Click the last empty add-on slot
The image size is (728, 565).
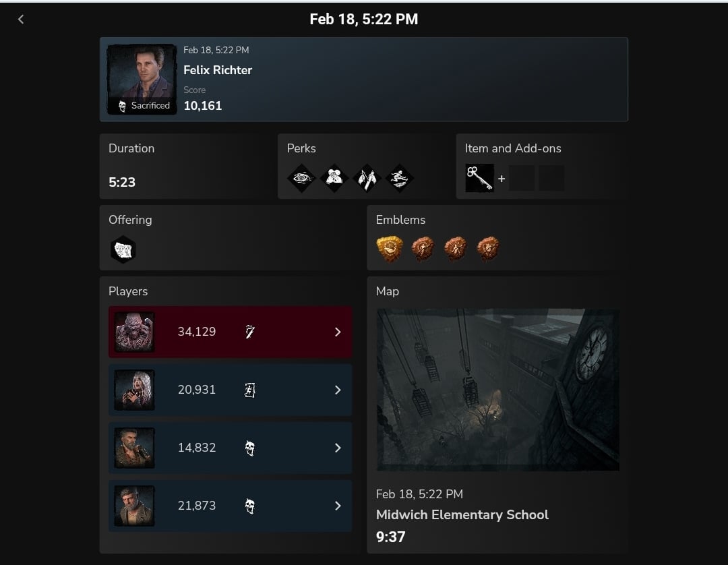(551, 178)
